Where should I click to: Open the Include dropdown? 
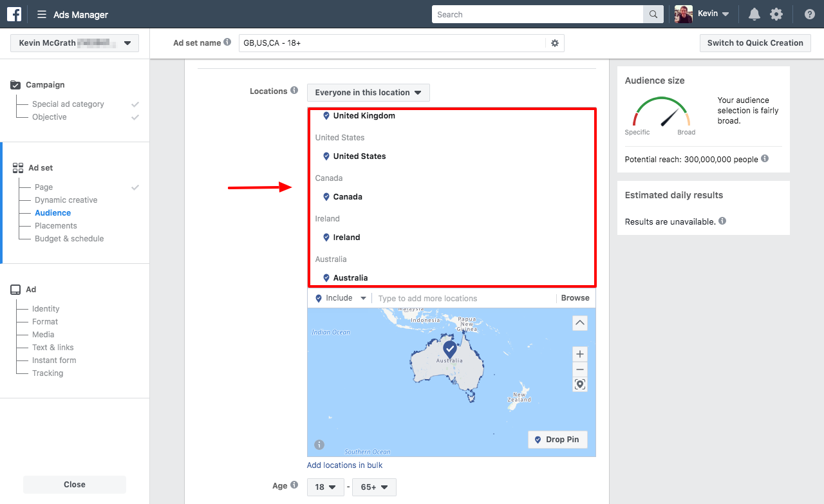click(x=341, y=298)
